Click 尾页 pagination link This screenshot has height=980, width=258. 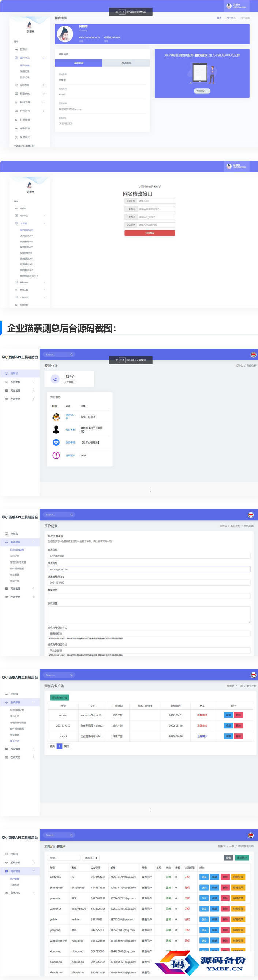tap(67, 746)
